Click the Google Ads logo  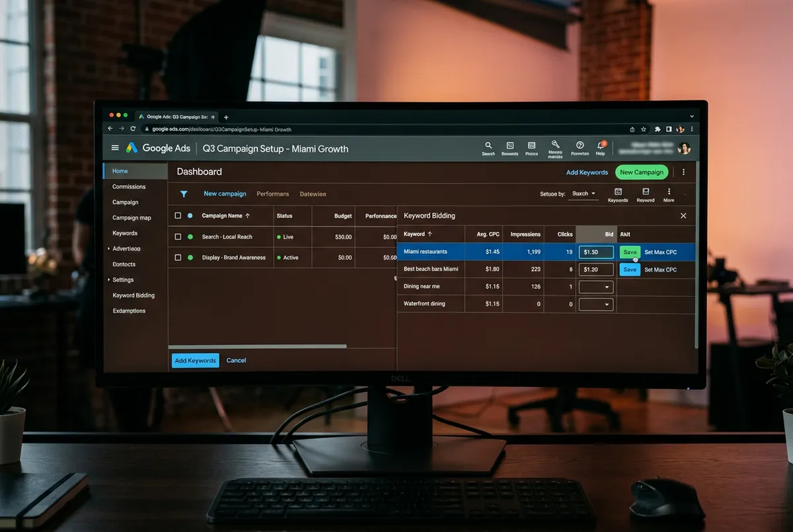point(132,148)
